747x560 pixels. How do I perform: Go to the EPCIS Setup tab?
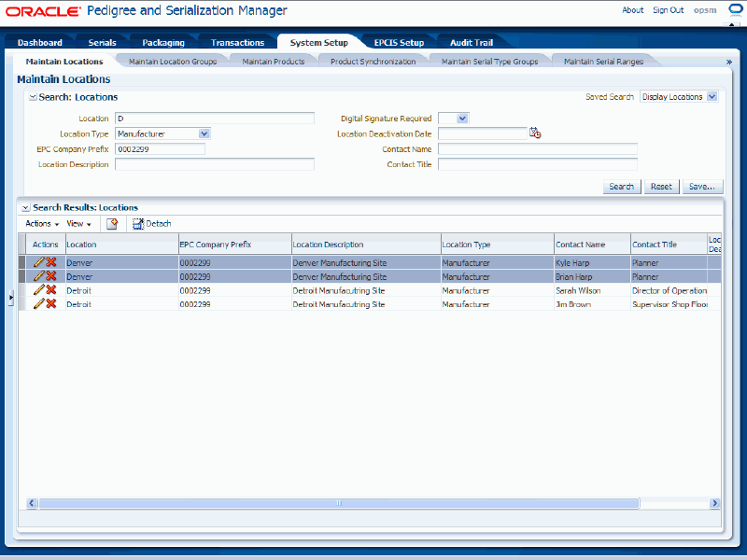coord(399,42)
